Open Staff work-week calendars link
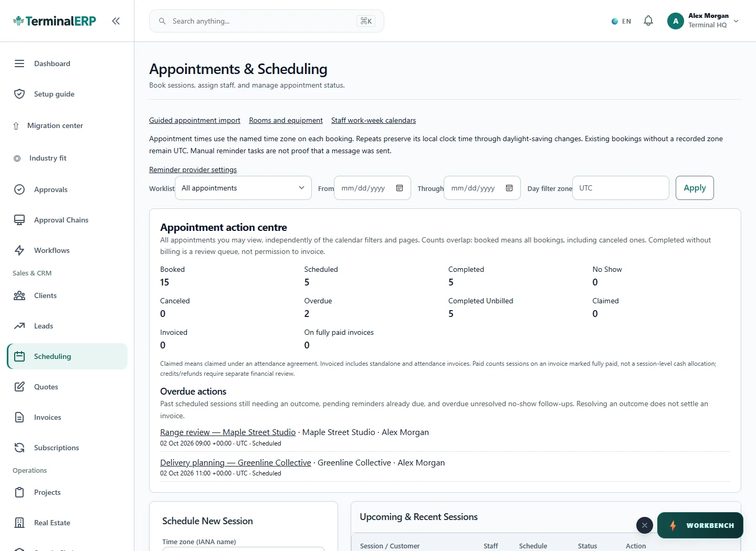The image size is (756, 551). [x=373, y=120]
